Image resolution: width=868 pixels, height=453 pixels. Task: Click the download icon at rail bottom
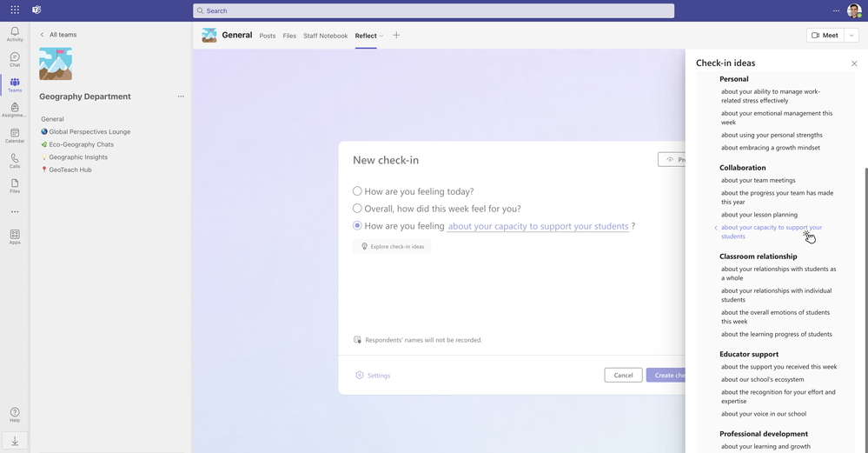pos(15,442)
